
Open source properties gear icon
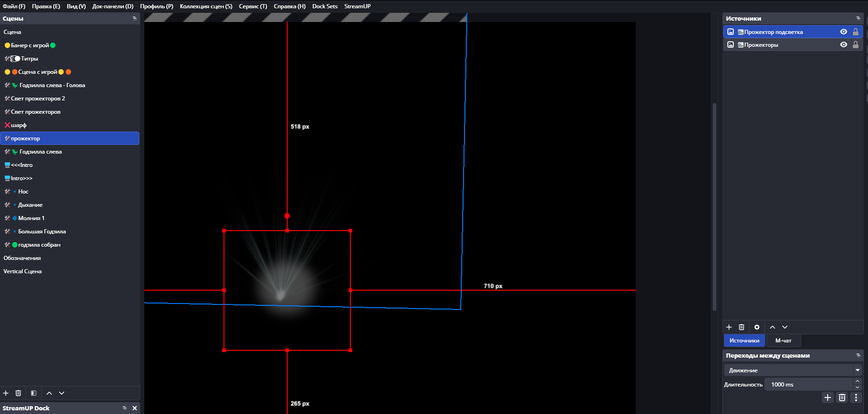(757, 327)
